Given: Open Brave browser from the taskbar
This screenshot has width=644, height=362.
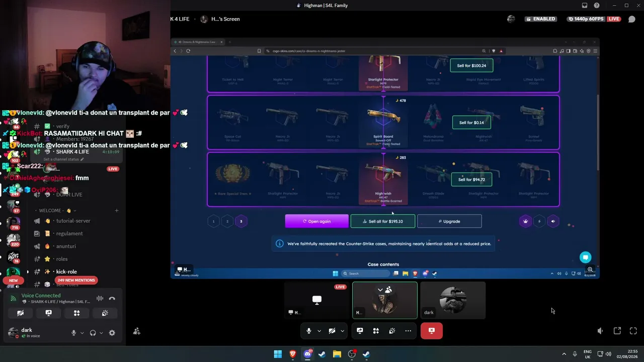Looking at the screenshot, I should pyautogui.click(x=292, y=354).
